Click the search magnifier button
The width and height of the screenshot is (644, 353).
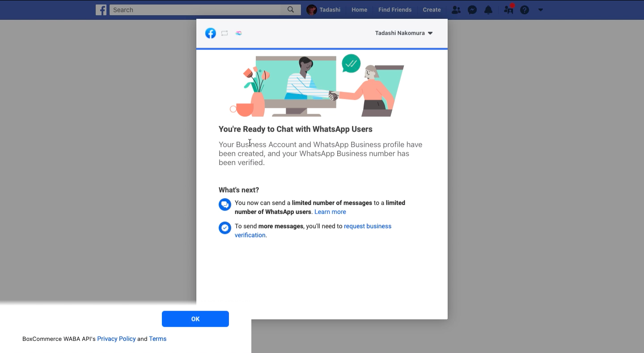pyautogui.click(x=291, y=10)
